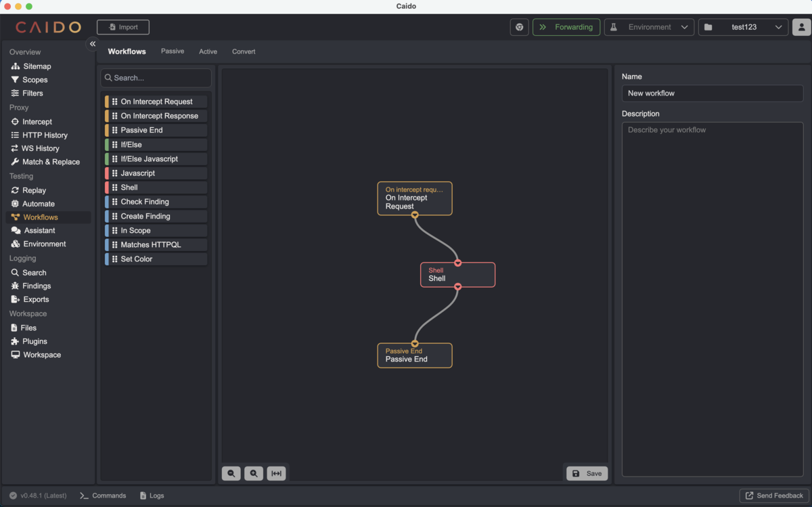Select the Passive End node on canvas
The width and height of the screenshot is (812, 507).
[x=415, y=355]
